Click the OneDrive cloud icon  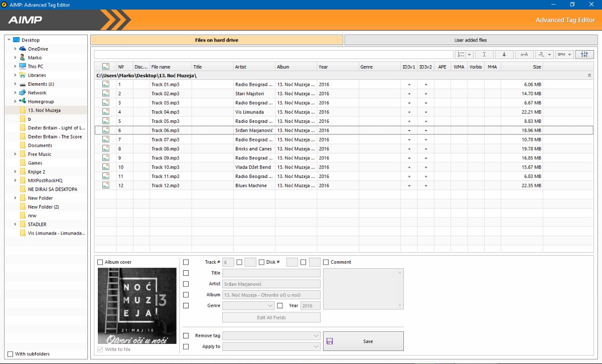click(23, 49)
